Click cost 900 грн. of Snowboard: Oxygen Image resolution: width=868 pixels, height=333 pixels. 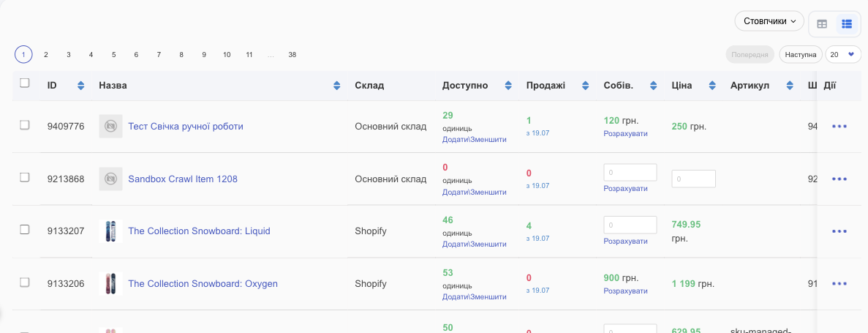pyautogui.click(x=621, y=278)
